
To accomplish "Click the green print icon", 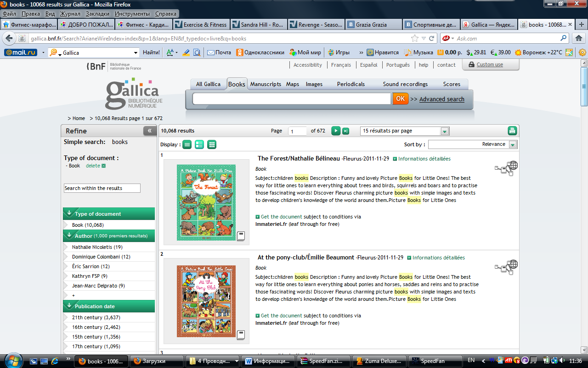I will point(512,131).
